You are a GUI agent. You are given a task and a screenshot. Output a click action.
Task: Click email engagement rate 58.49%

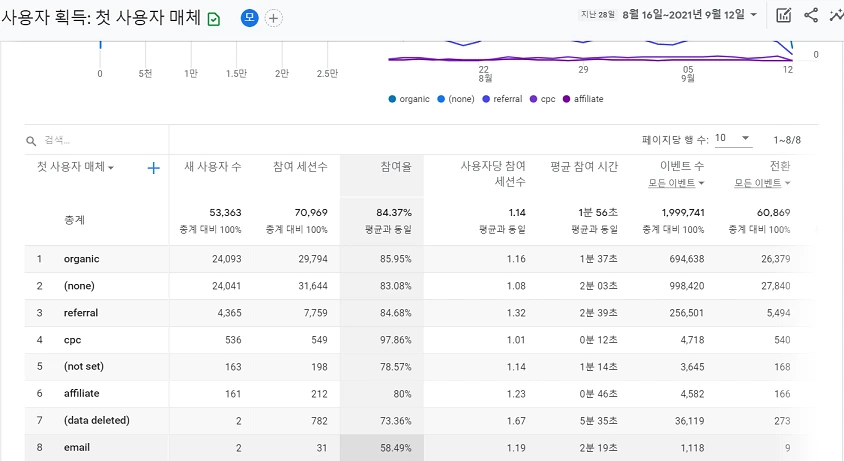coord(396,448)
